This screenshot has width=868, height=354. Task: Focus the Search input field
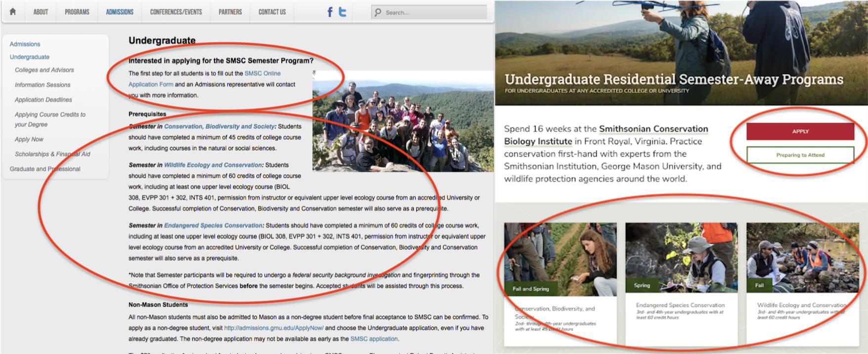(x=429, y=12)
